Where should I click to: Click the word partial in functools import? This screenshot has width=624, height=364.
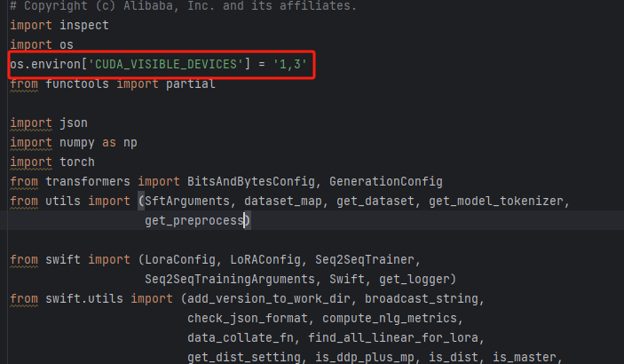190,84
